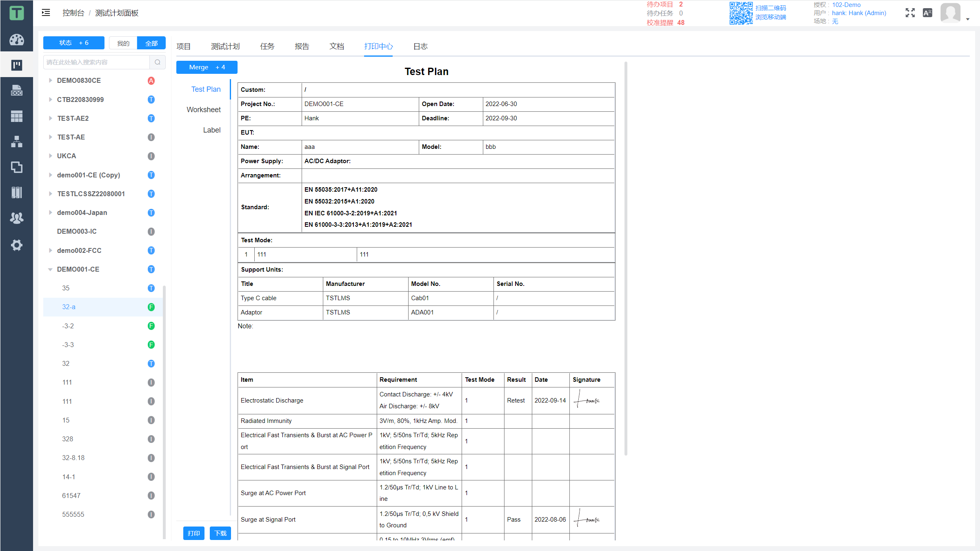Open the settings gear sidebar icon
This screenshot has height=551, width=980.
click(16, 245)
